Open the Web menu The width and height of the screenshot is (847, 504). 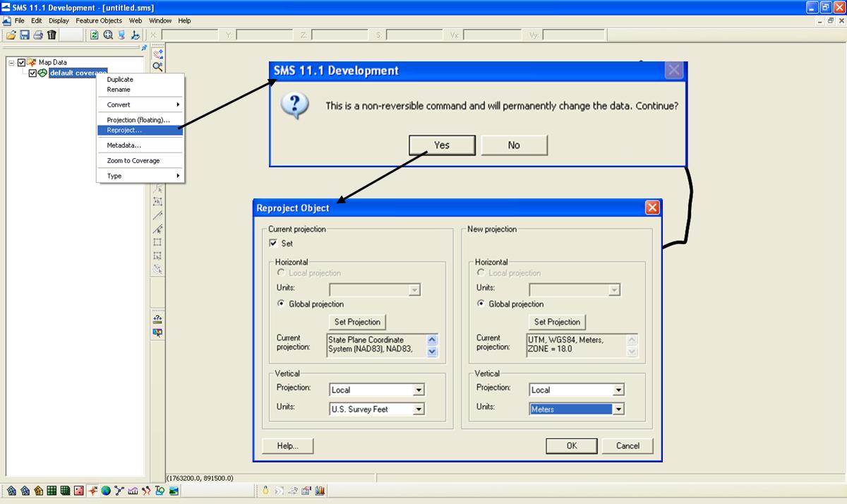click(136, 20)
